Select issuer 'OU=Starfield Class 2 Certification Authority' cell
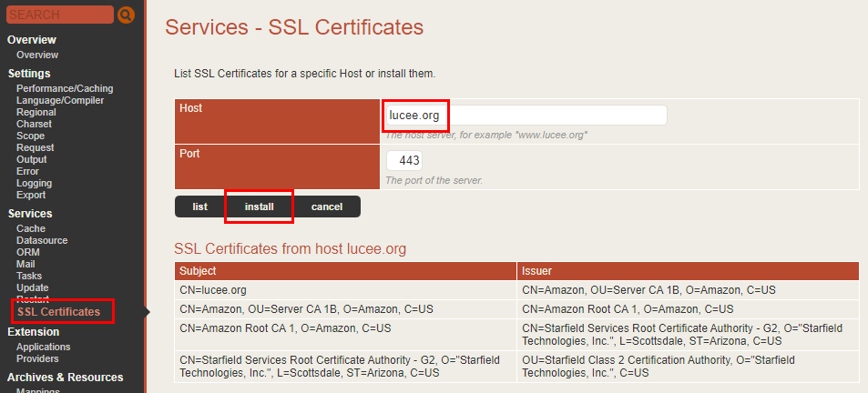Viewport: 868px width, 393px height. click(688, 367)
